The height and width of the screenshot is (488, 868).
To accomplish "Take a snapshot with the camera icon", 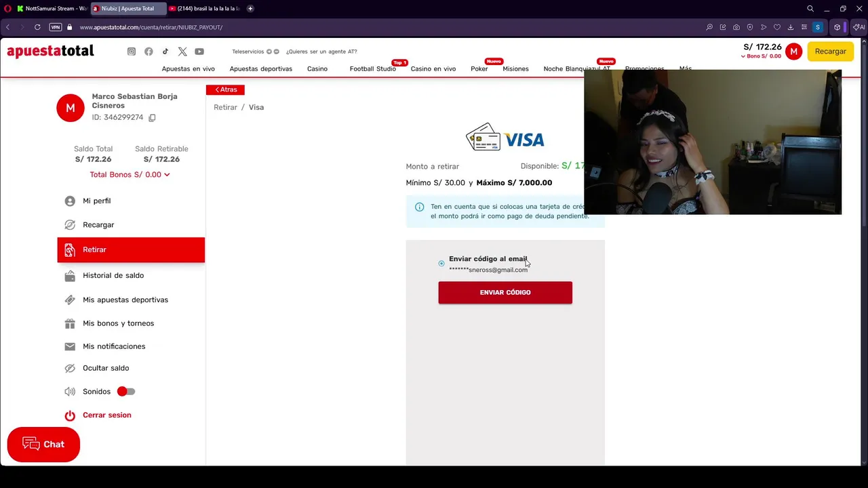I will tap(736, 27).
